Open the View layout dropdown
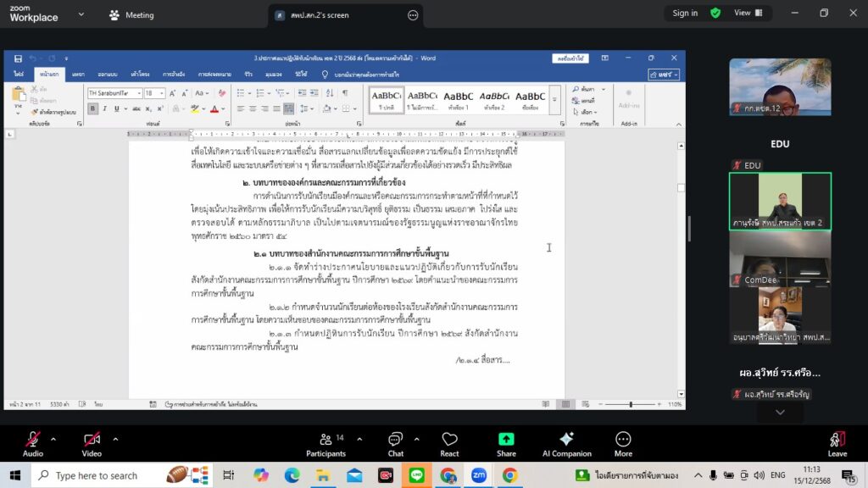 [x=747, y=14]
